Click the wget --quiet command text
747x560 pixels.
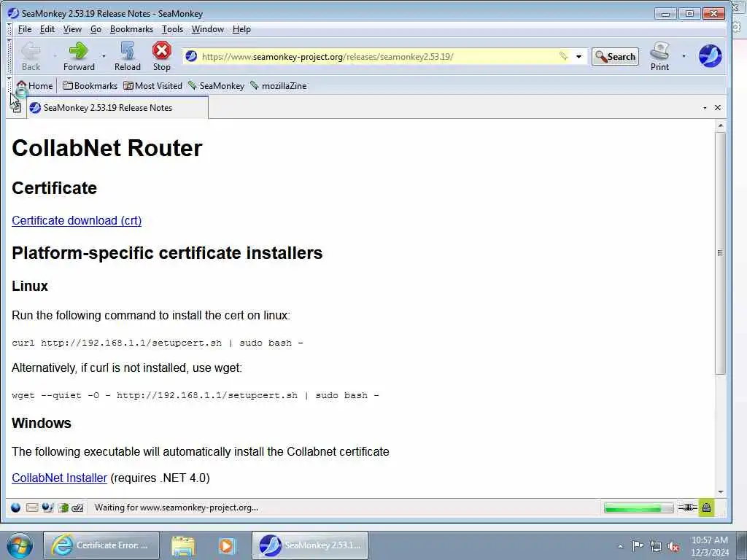coord(196,395)
